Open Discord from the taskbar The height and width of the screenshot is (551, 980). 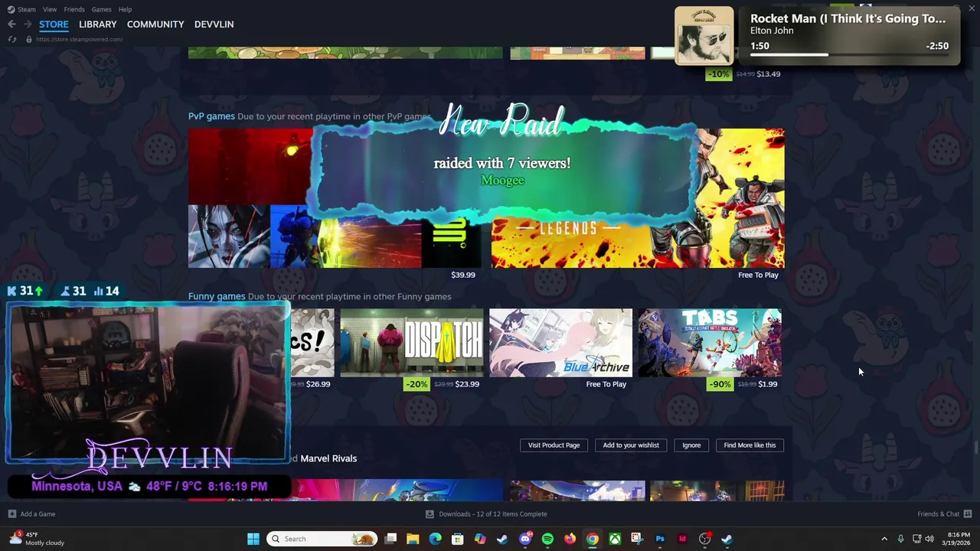(x=525, y=539)
